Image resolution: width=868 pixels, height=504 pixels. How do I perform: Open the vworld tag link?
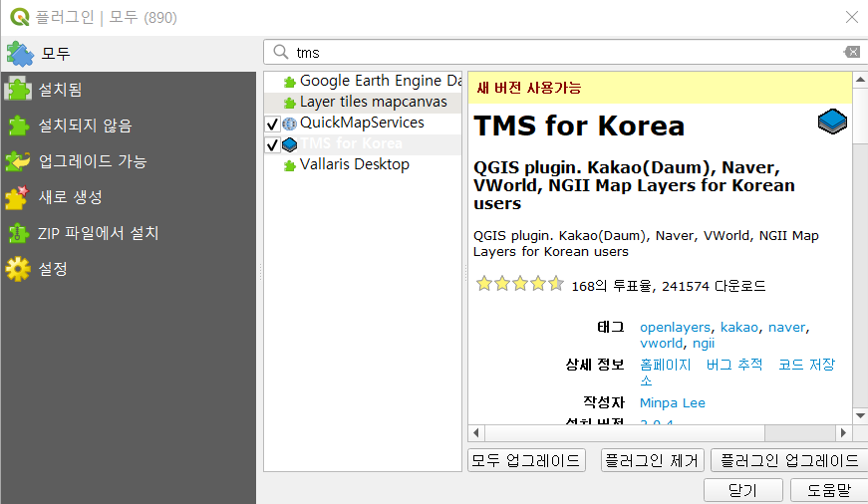point(661,344)
